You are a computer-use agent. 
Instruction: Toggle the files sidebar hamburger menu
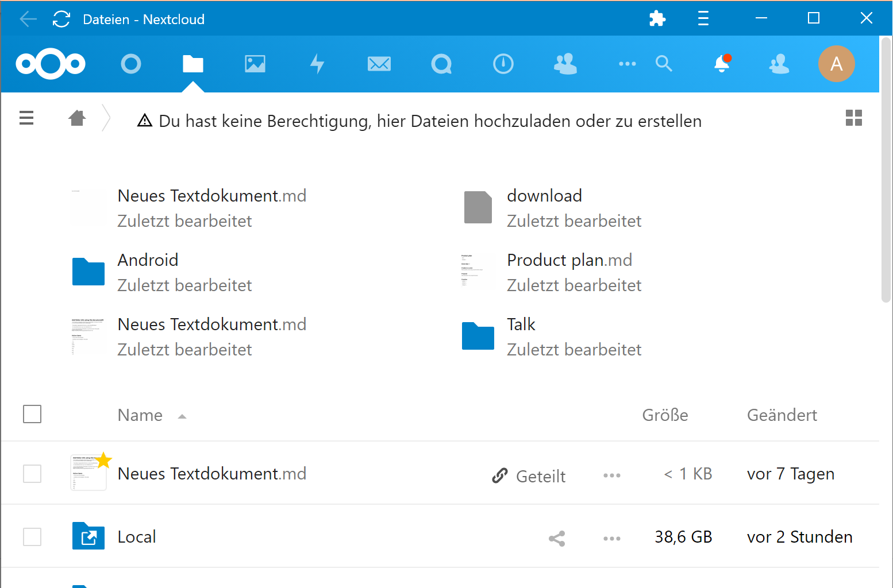[x=26, y=118]
